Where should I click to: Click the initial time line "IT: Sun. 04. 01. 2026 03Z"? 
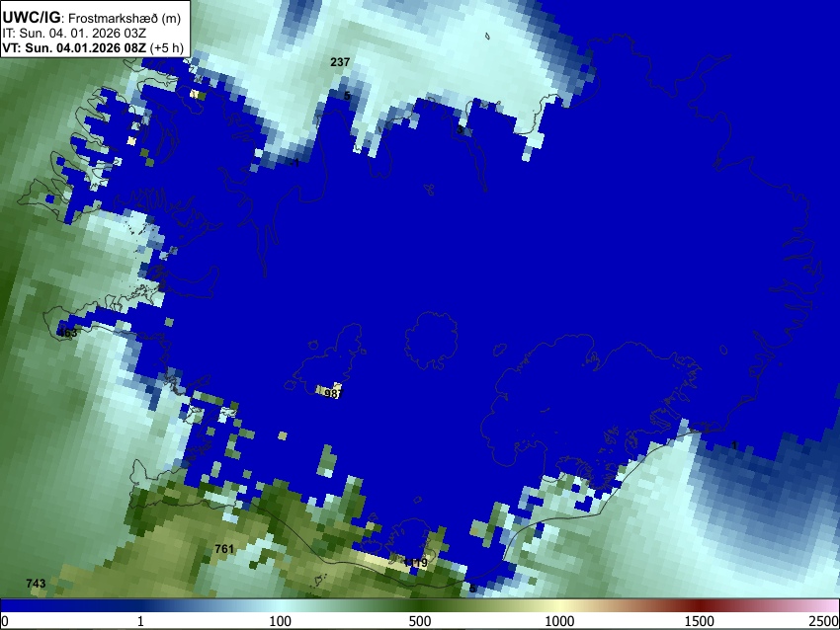74,34
